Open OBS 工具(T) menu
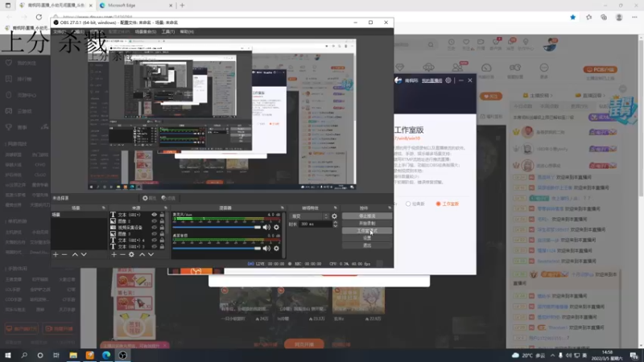 (x=168, y=31)
